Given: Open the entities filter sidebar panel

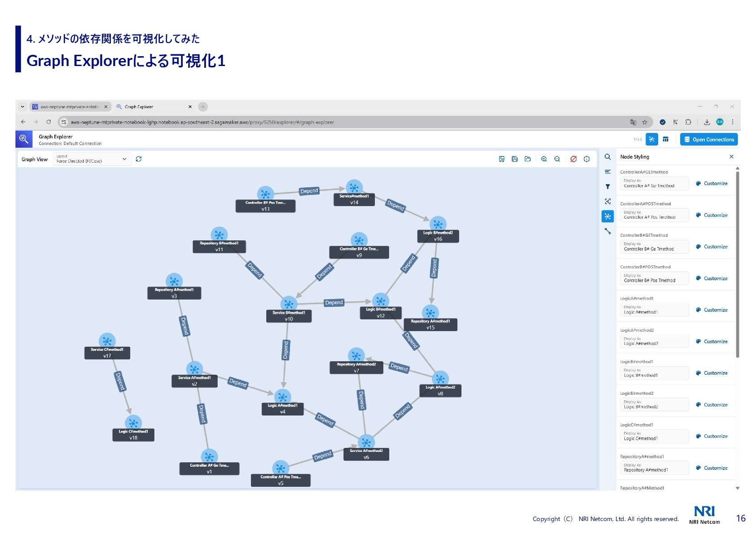Looking at the screenshot, I should coord(607,186).
